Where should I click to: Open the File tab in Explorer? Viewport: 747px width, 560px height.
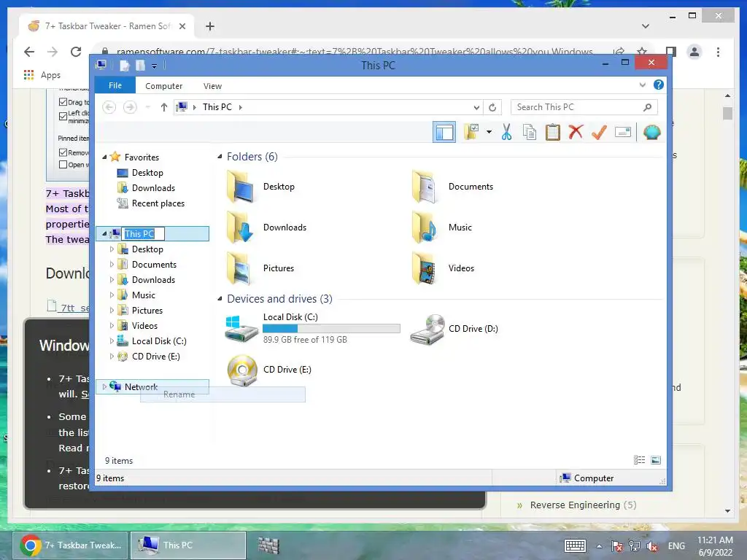115,85
